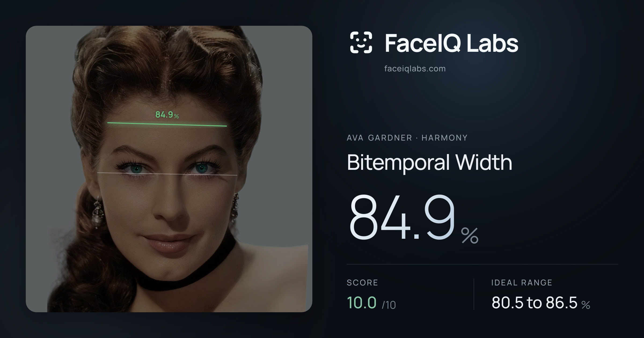
Task: Click the IDEAL RANGE label
Action: [522, 282]
